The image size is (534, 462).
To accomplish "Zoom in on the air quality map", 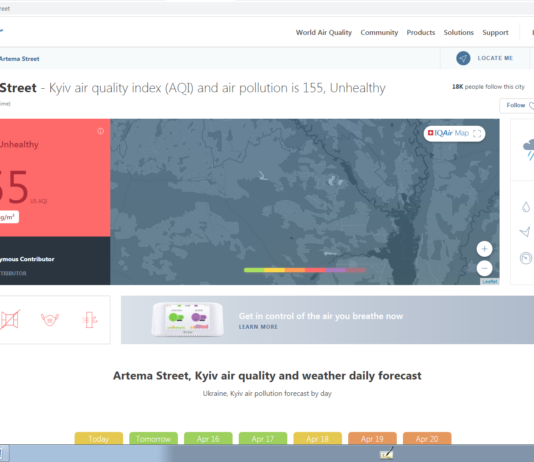I will [484, 249].
